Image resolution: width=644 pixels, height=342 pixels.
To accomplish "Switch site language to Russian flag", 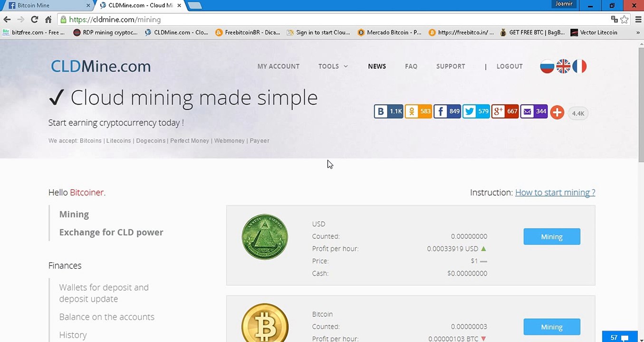I will (x=547, y=66).
